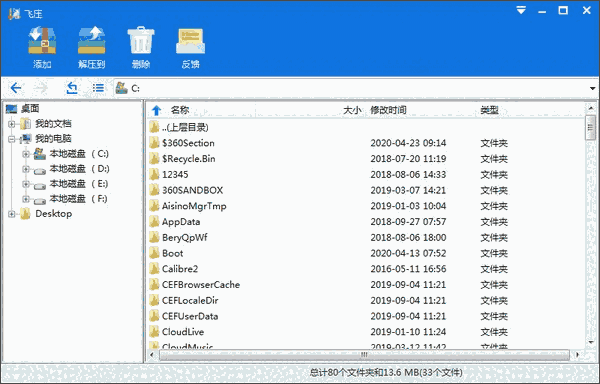The width and height of the screenshot is (600, 384).
Task: Expand the 本地磁盘 (E:) node
Action: coord(26,184)
